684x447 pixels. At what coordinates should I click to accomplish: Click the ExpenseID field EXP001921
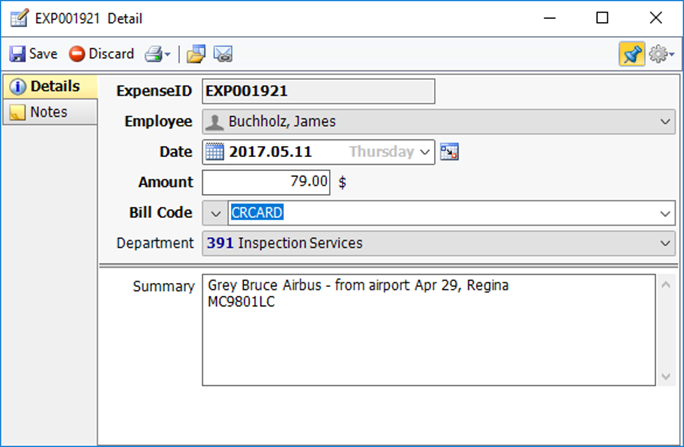pos(318,91)
